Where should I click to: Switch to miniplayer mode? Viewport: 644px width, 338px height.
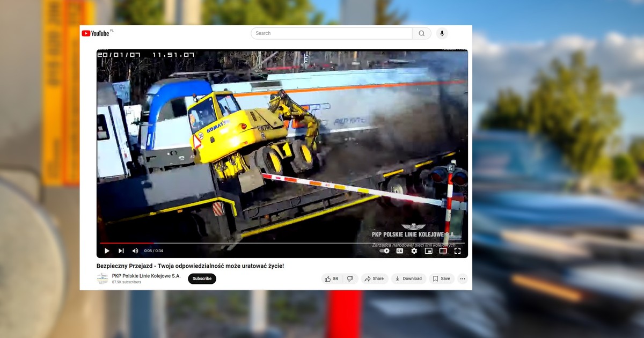pyautogui.click(x=428, y=251)
